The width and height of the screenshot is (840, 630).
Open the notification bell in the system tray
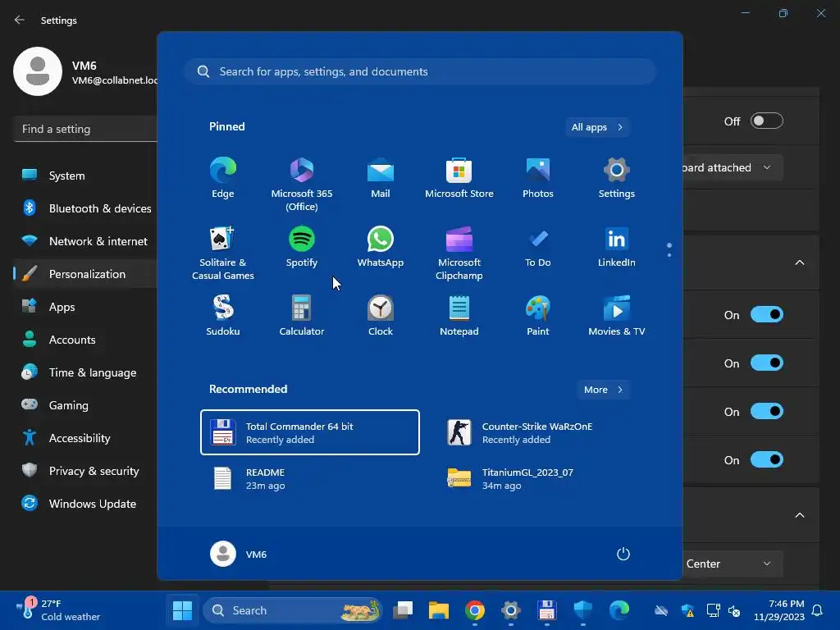click(818, 610)
